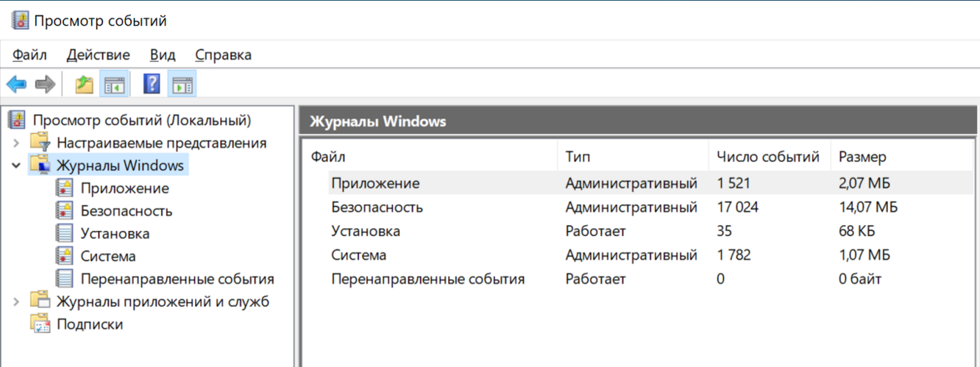Expand the Настраиваемые представления node
Screen dimensions: 980x367
[16, 143]
